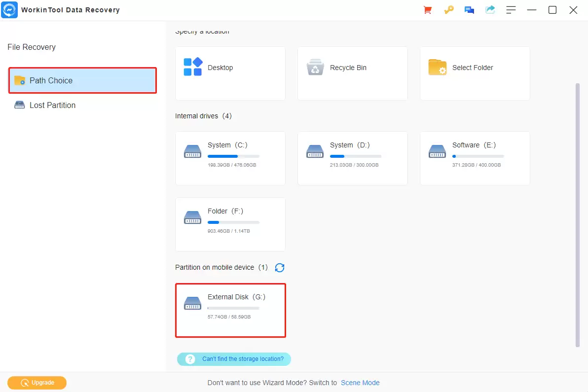The width and height of the screenshot is (588, 392).
Task: Pick the Software (E:) drive
Action: pyautogui.click(x=475, y=158)
